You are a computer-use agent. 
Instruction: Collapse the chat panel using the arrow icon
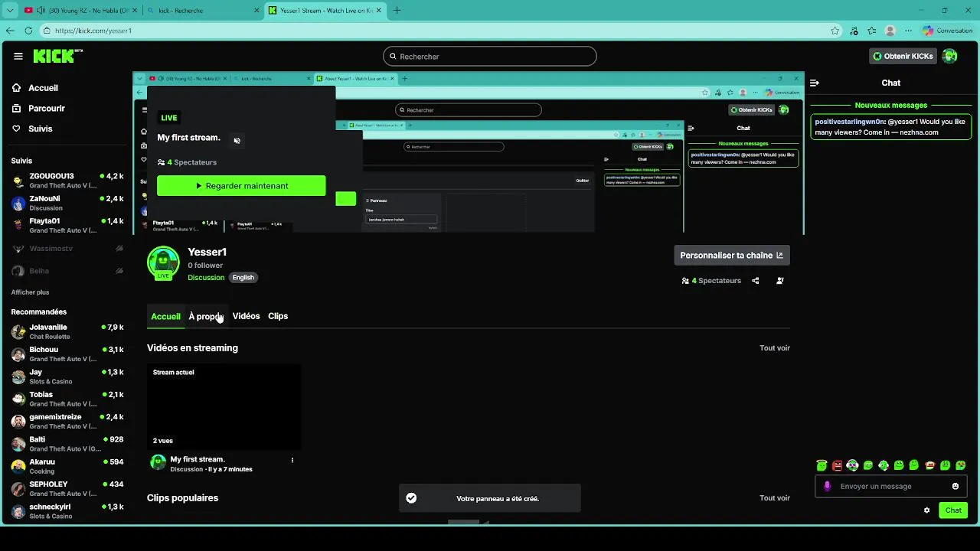click(815, 83)
